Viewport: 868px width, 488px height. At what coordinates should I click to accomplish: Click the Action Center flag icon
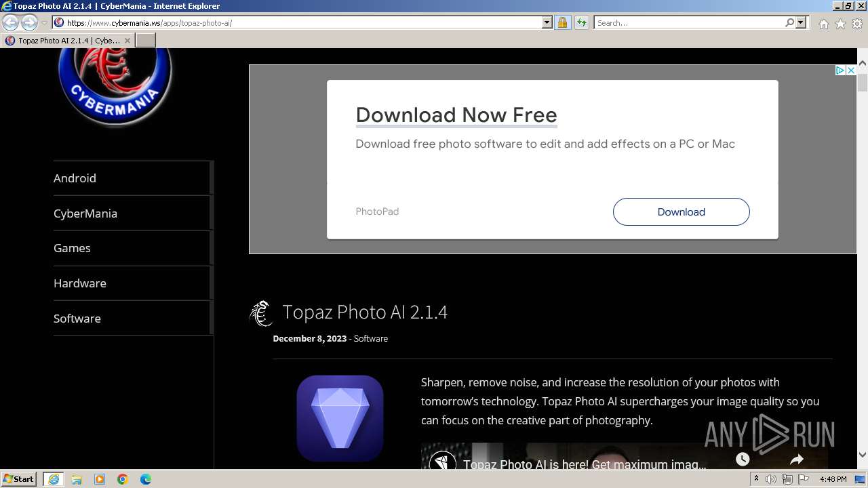click(804, 479)
